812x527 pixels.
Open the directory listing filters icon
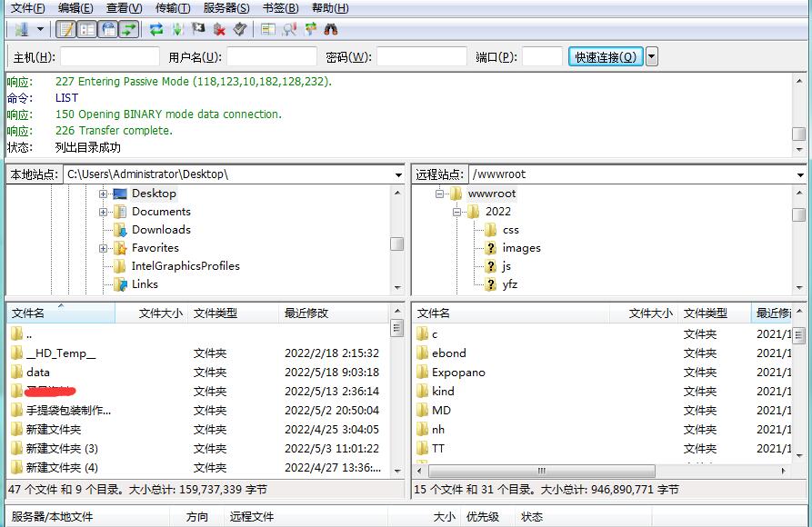point(268,29)
